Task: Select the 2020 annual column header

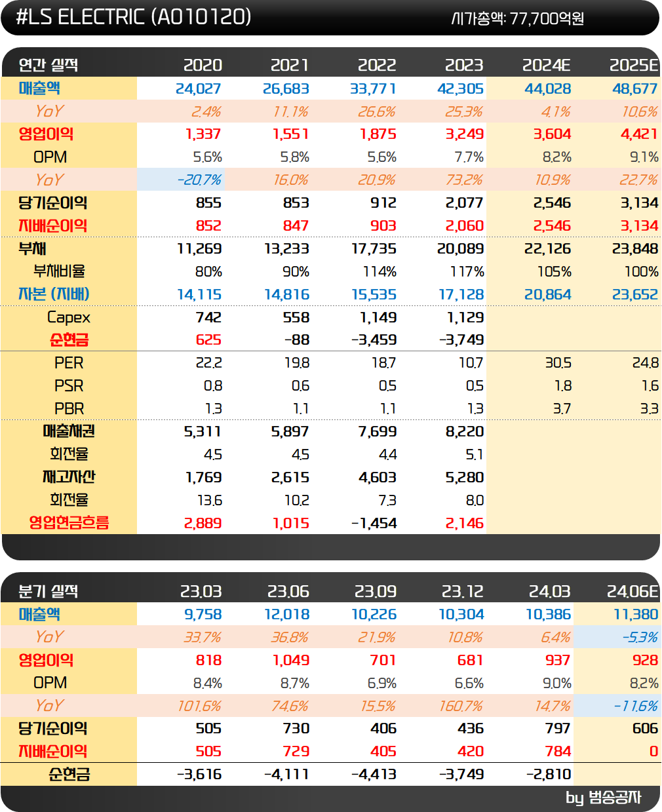Action: coord(203,65)
